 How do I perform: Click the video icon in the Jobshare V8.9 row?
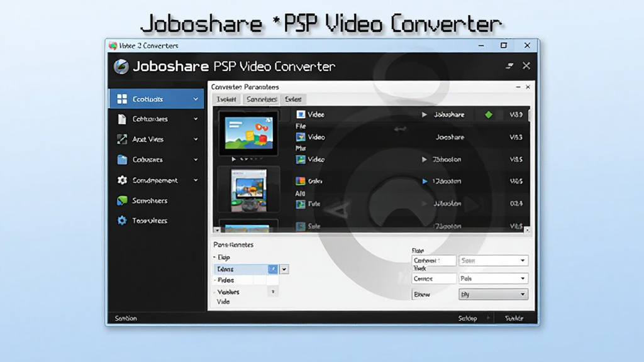pyautogui.click(x=301, y=114)
